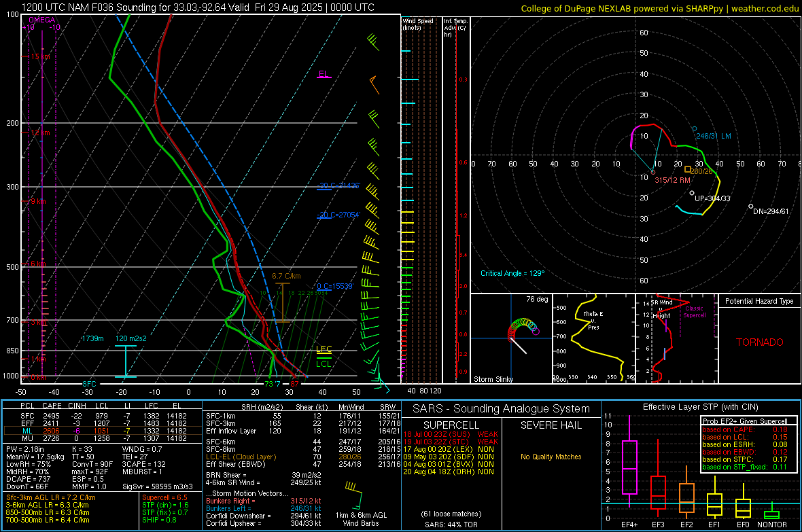
Task: Click the Effective Layer STP (with CIN) title
Action: pos(701,407)
